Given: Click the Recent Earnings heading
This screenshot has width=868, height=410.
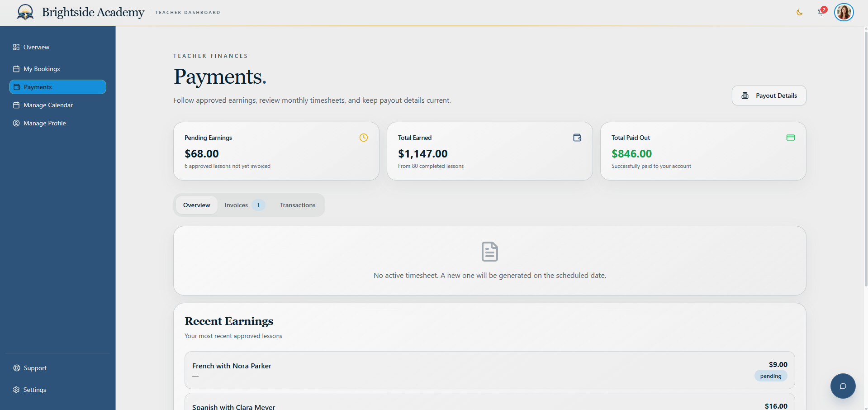Looking at the screenshot, I should pyautogui.click(x=229, y=321).
